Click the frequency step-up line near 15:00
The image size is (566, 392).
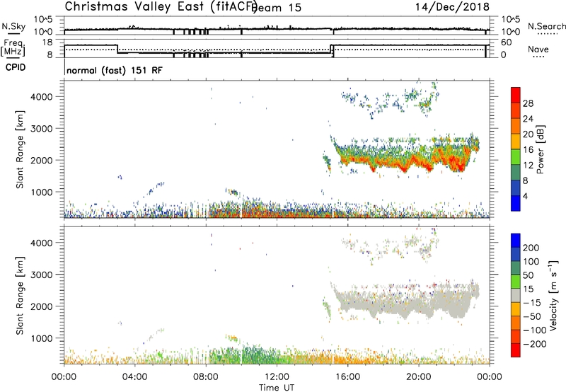[331, 50]
